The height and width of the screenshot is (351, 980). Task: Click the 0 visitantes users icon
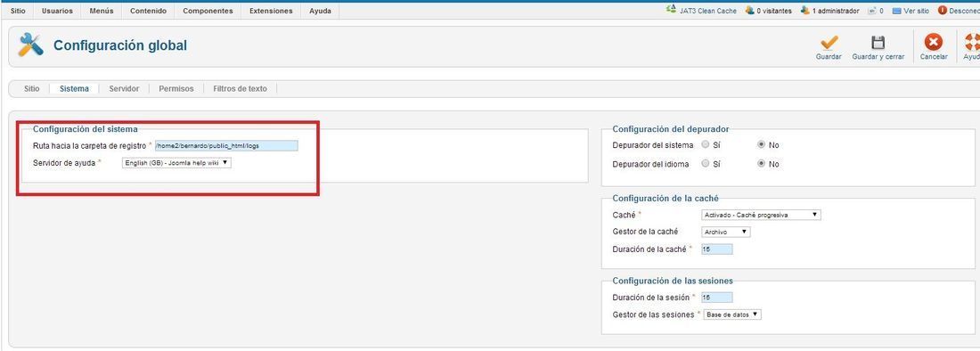749,11
